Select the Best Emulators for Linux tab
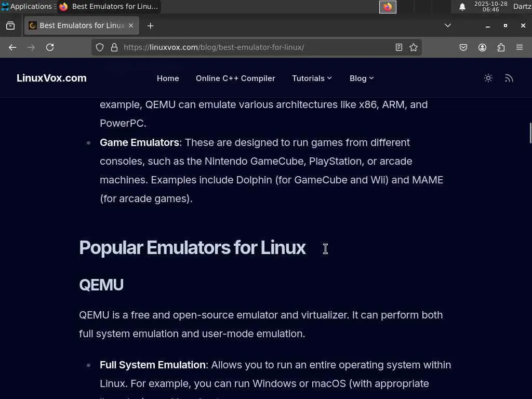Screen dimensions: 532x399 coord(82,25)
